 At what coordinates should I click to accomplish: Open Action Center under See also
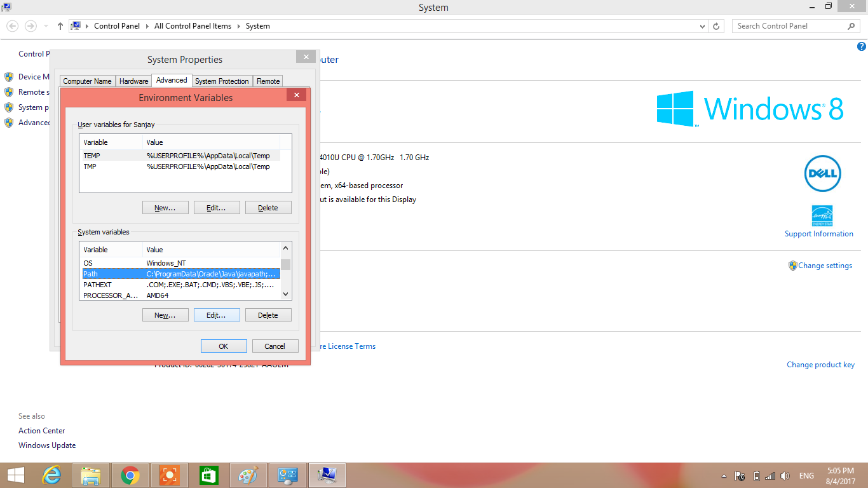42,431
